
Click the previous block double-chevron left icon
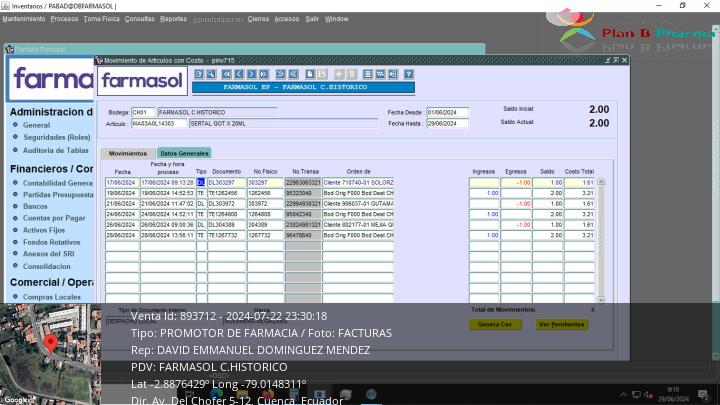click(293, 74)
